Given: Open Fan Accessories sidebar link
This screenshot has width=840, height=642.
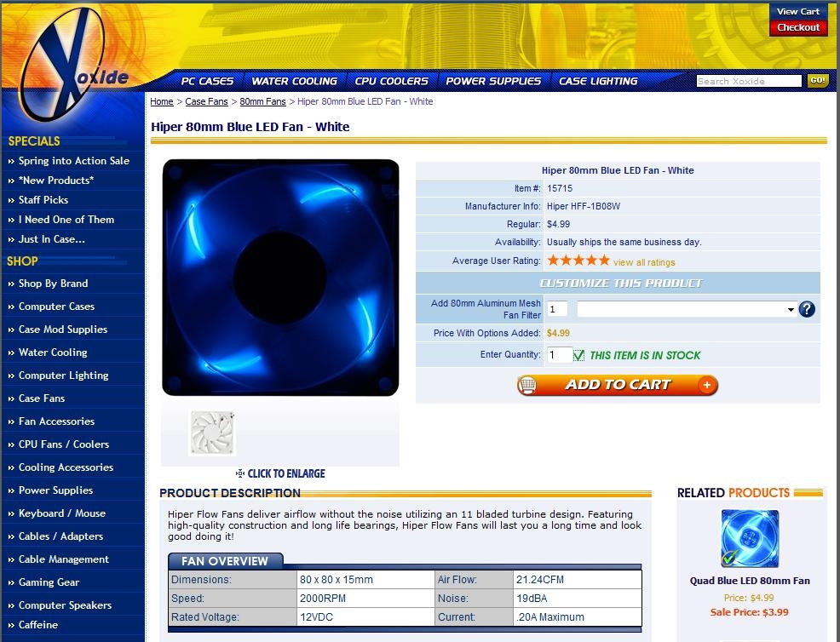Looking at the screenshot, I should pyautogui.click(x=56, y=421).
